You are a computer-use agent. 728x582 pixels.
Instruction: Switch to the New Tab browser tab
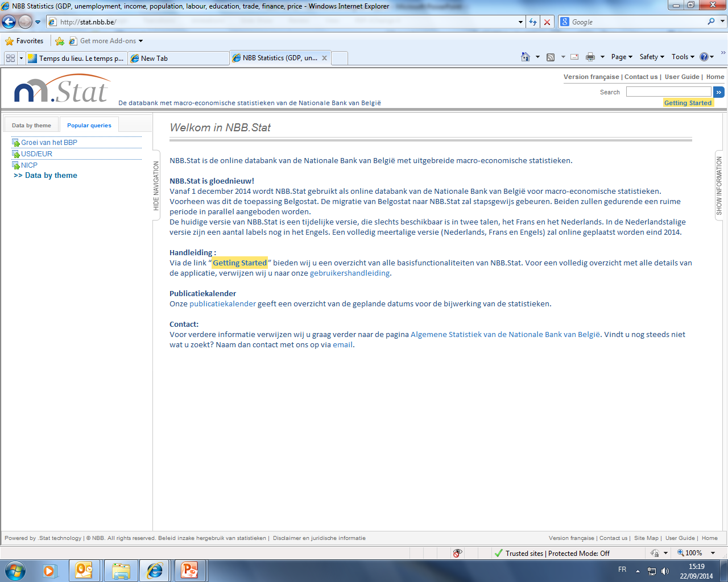(x=178, y=58)
